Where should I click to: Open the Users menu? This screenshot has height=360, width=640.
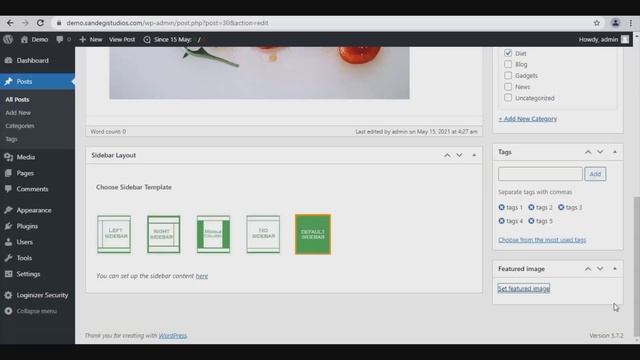tap(24, 242)
